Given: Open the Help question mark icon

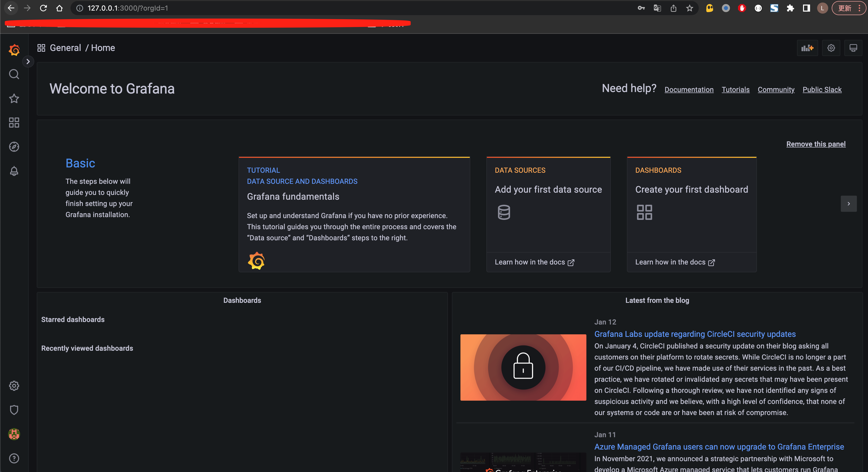Looking at the screenshot, I should 14,458.
